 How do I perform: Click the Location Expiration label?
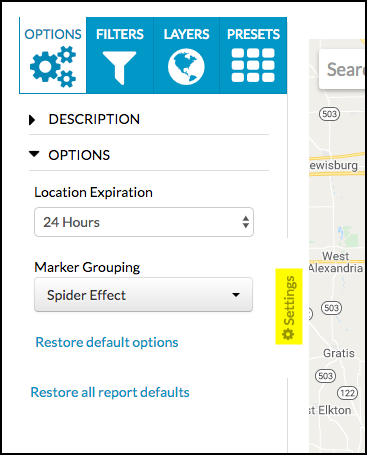[x=93, y=192]
